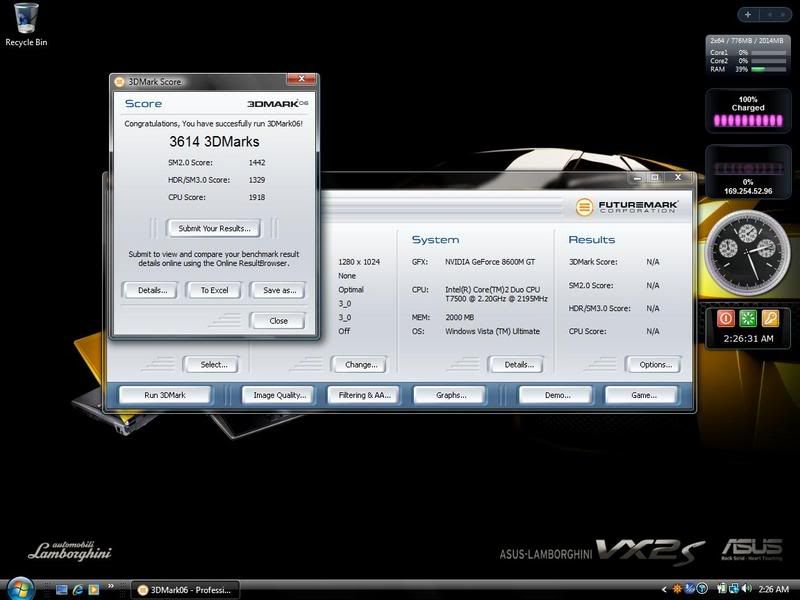Launch the Game button
Image resolution: width=800 pixels, height=600 pixels.
(643, 395)
